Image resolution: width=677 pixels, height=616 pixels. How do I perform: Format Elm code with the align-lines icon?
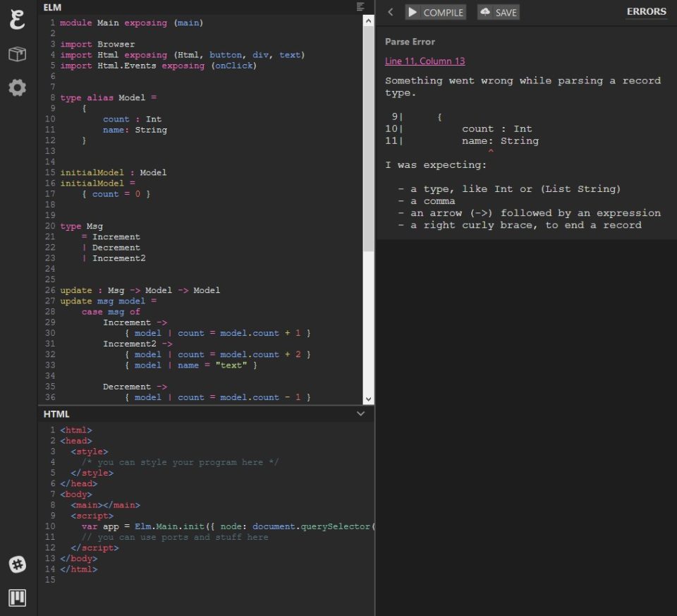pyautogui.click(x=361, y=7)
